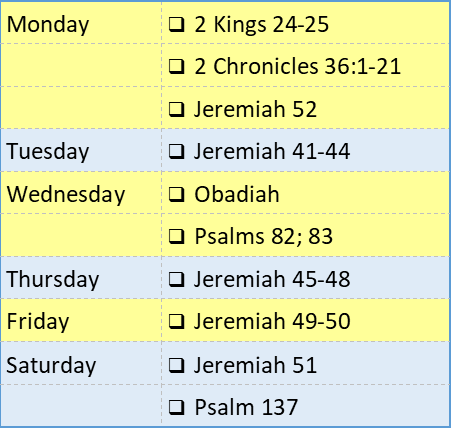Click the Jeremiah 49-50 reading text
The image size is (451, 428).
[x=272, y=321]
